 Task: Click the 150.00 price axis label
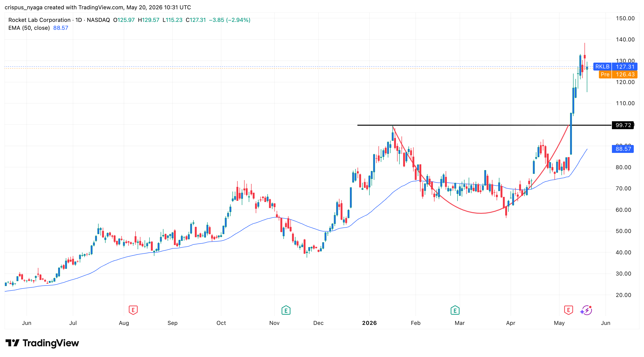(625, 18)
